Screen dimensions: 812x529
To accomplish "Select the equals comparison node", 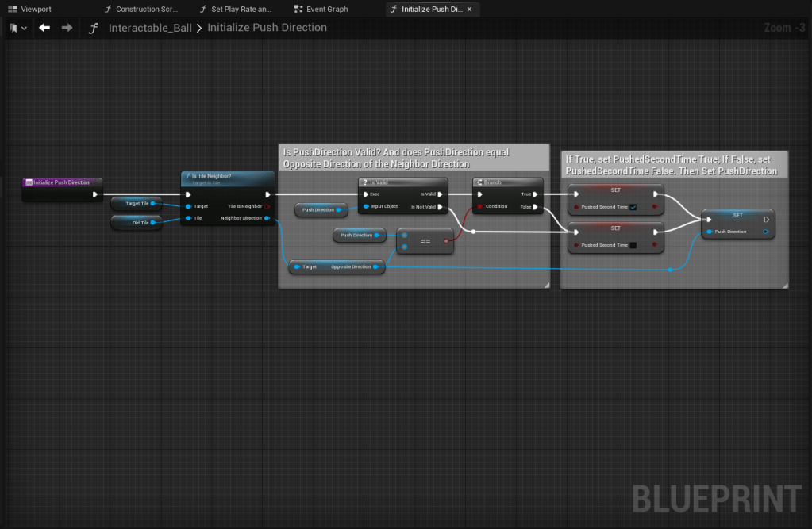I will [x=425, y=241].
